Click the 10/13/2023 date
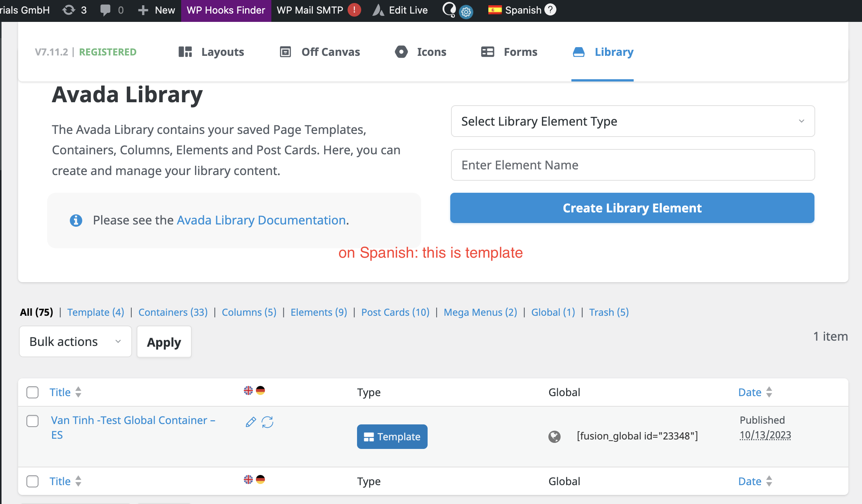862x504 pixels. (765, 435)
